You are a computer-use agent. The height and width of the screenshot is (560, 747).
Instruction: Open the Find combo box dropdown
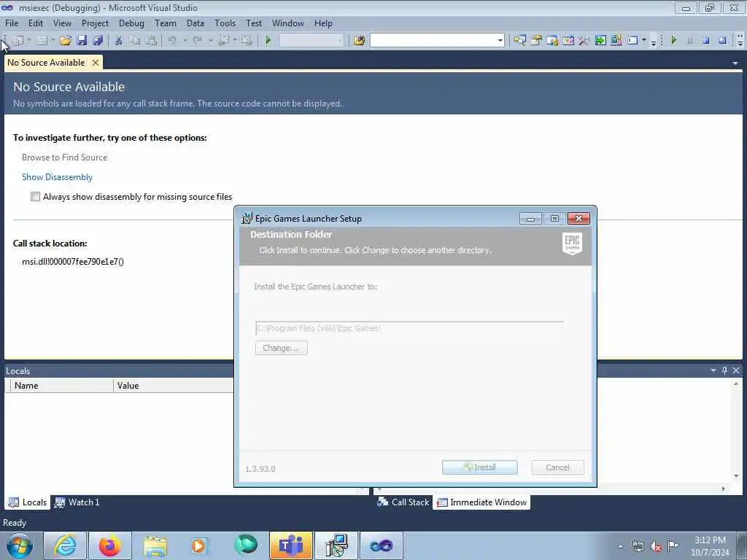point(500,41)
